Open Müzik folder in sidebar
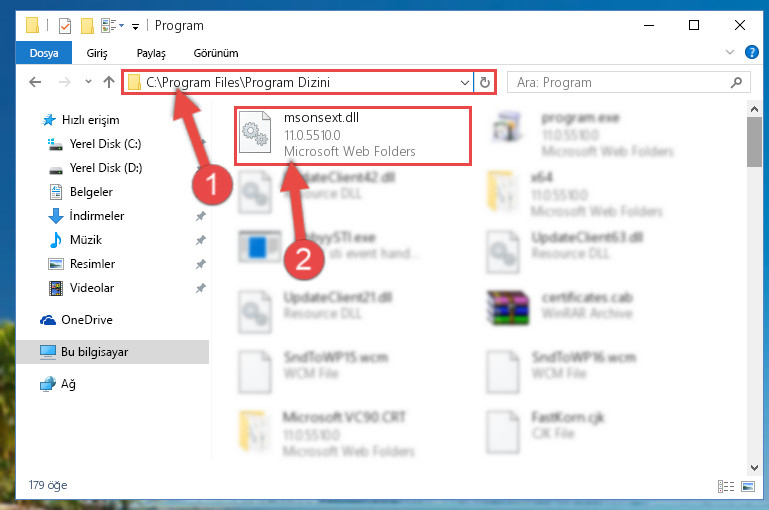Image resolution: width=769 pixels, height=510 pixels. pos(85,240)
